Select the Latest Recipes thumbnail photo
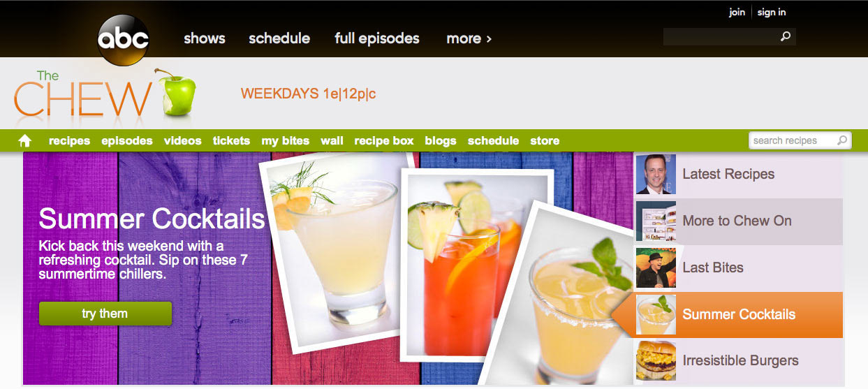The height and width of the screenshot is (389, 868). pos(656,174)
